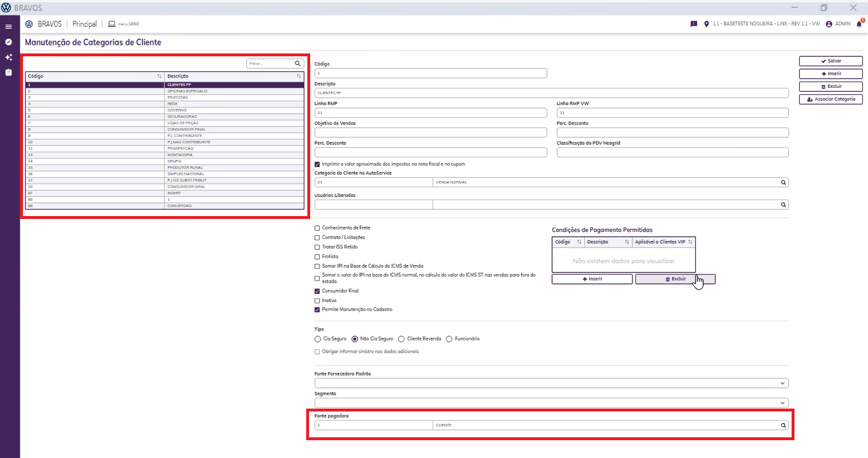
Task: Open the feedback message icon in the header
Action: coord(694,24)
